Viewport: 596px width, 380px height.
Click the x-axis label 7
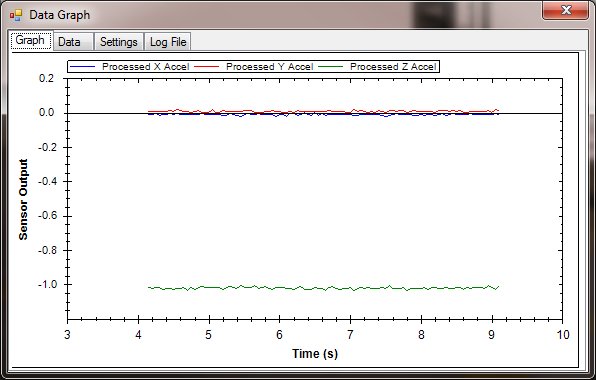pos(350,334)
